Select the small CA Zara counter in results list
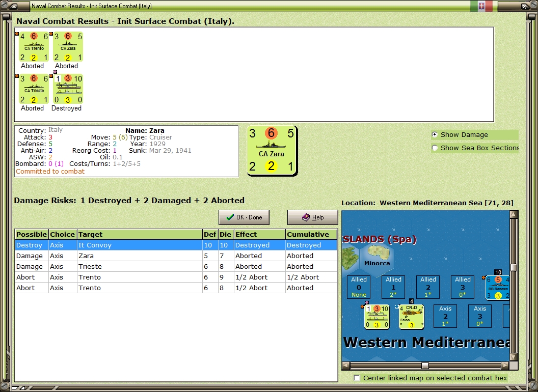The image size is (538, 392). (68, 47)
